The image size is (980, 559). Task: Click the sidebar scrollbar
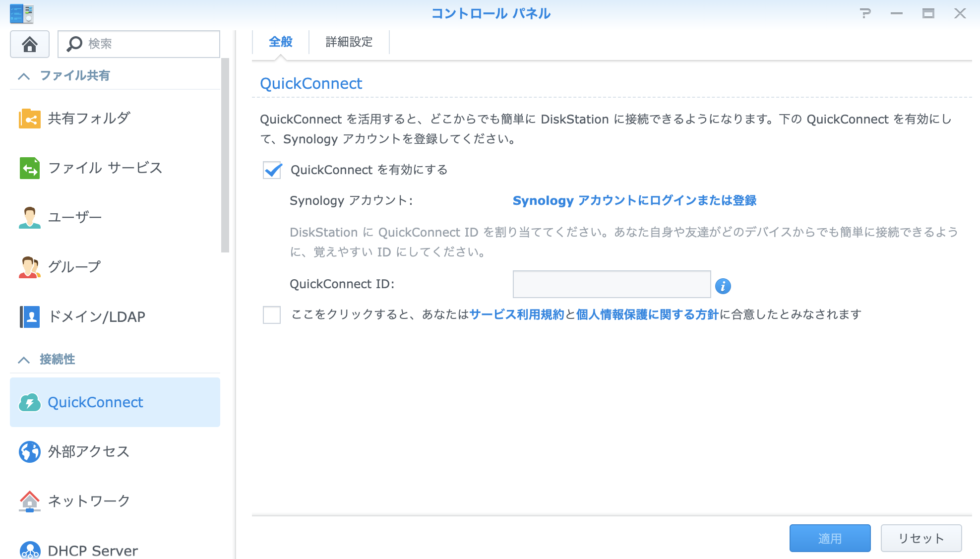click(225, 155)
